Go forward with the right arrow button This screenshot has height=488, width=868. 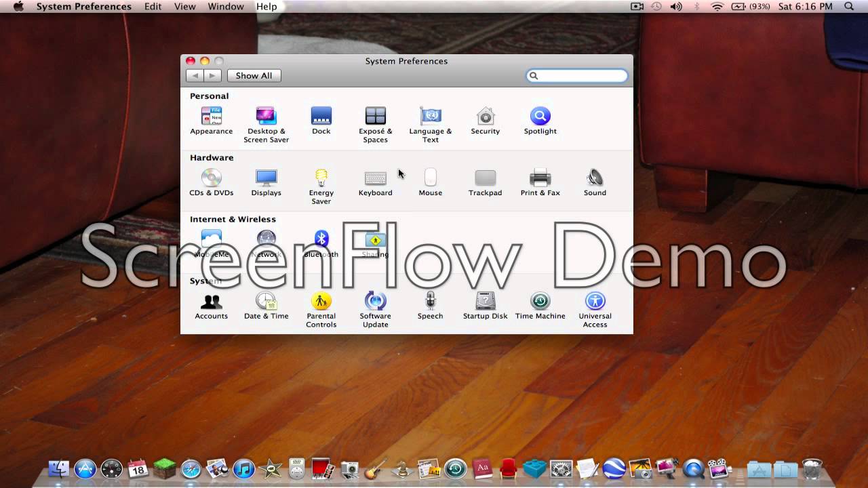(x=212, y=76)
